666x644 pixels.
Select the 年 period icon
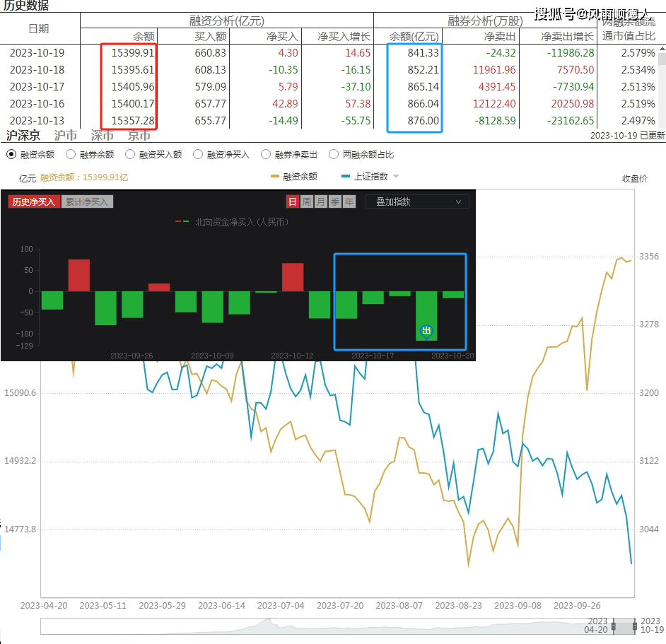(349, 201)
